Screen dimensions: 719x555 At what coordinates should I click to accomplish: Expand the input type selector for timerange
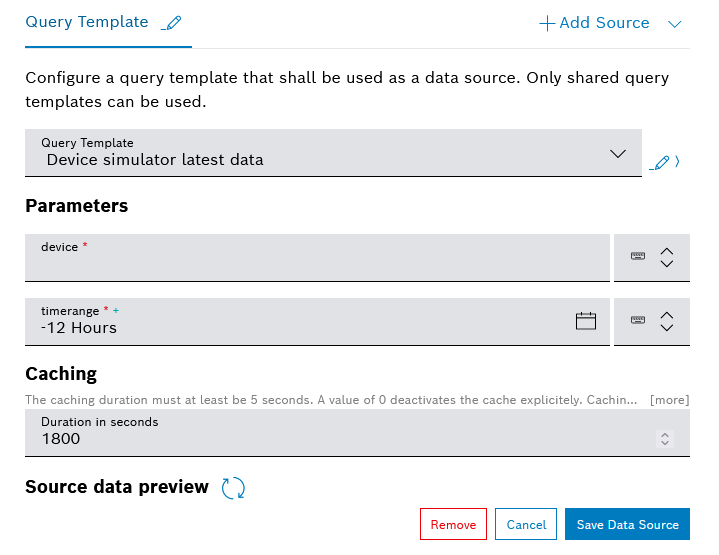click(667, 321)
